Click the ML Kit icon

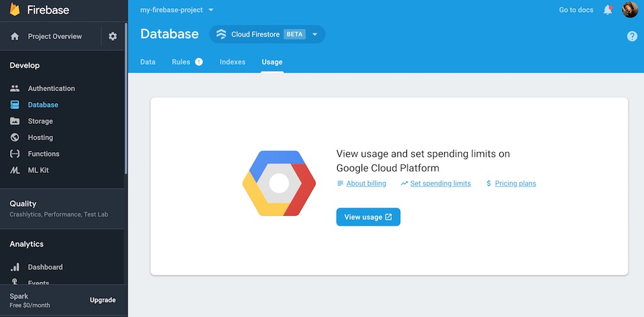pos(15,170)
